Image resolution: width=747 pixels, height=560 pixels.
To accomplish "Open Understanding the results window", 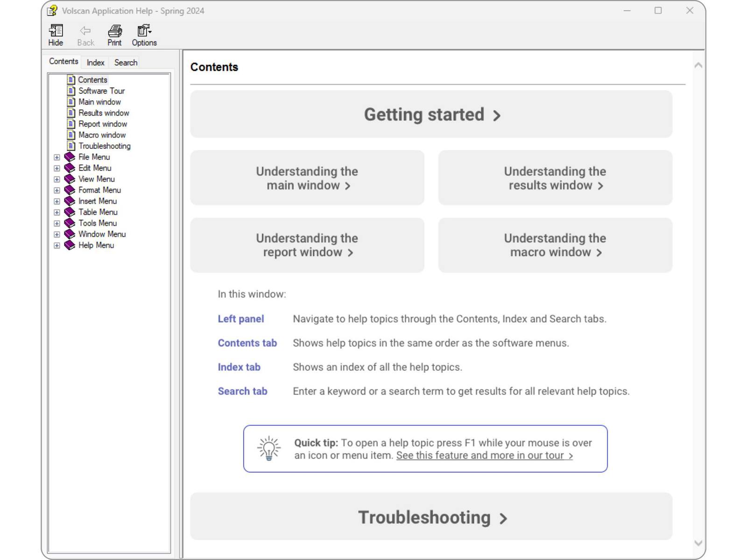I will pyautogui.click(x=555, y=178).
